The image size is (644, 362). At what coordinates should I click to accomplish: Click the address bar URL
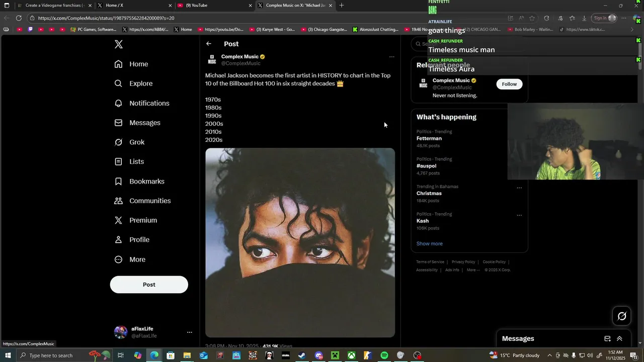coord(106,18)
